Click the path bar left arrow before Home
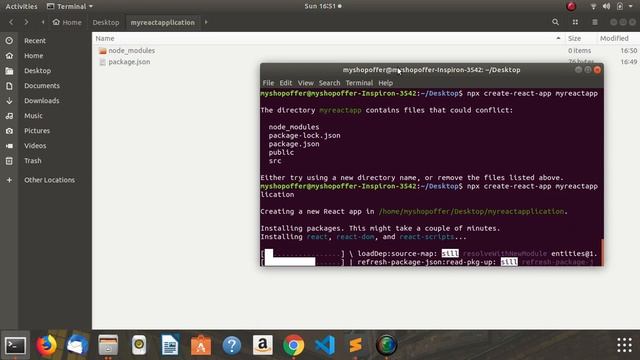Screen dimensions: 640x360 click(x=43, y=22)
